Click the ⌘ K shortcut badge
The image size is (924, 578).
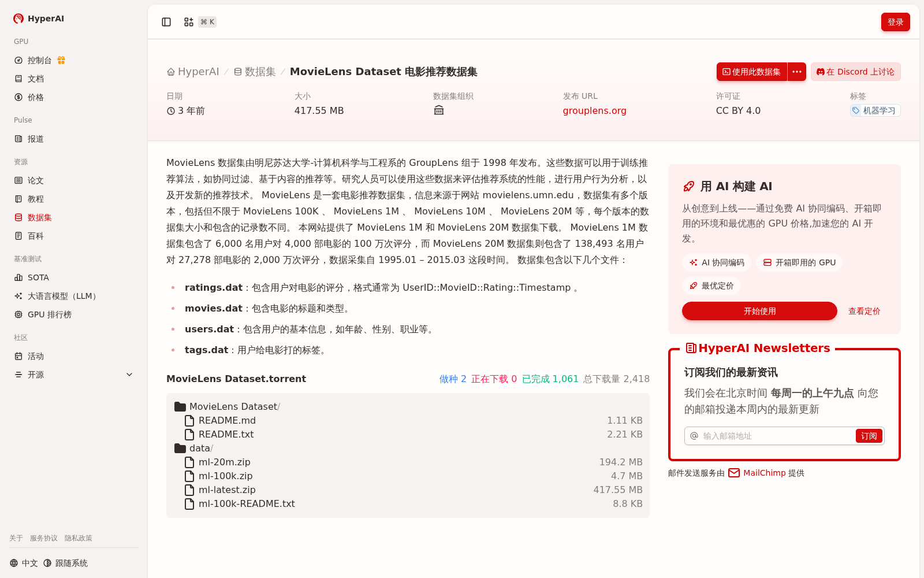click(x=208, y=22)
